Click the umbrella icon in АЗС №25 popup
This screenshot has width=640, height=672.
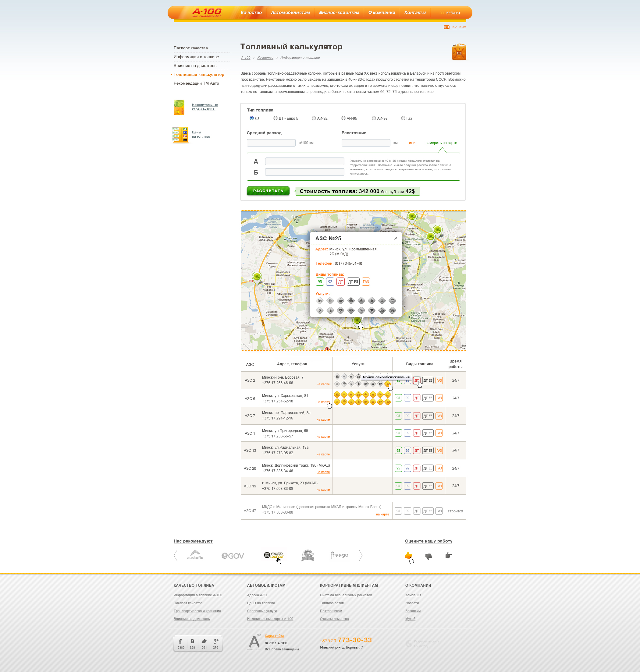coord(392,301)
